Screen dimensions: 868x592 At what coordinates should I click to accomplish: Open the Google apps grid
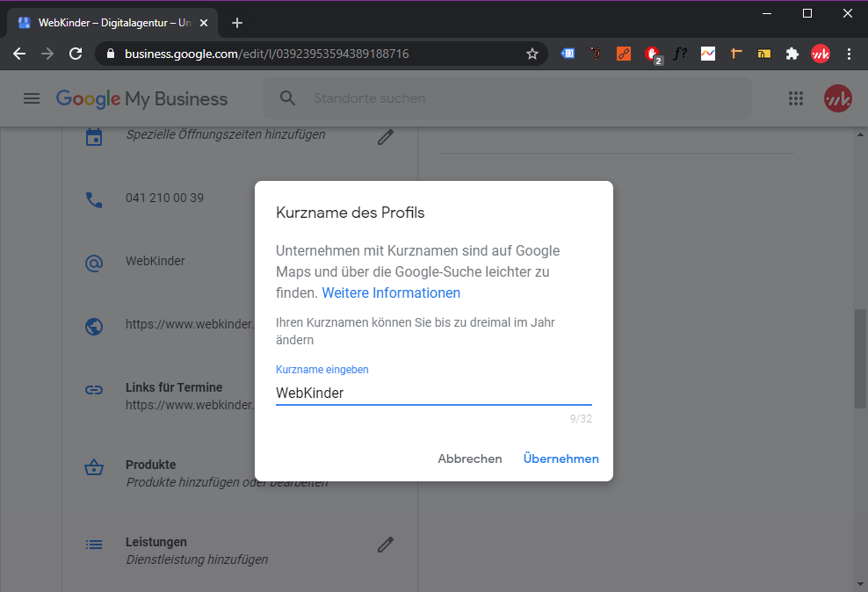point(795,98)
